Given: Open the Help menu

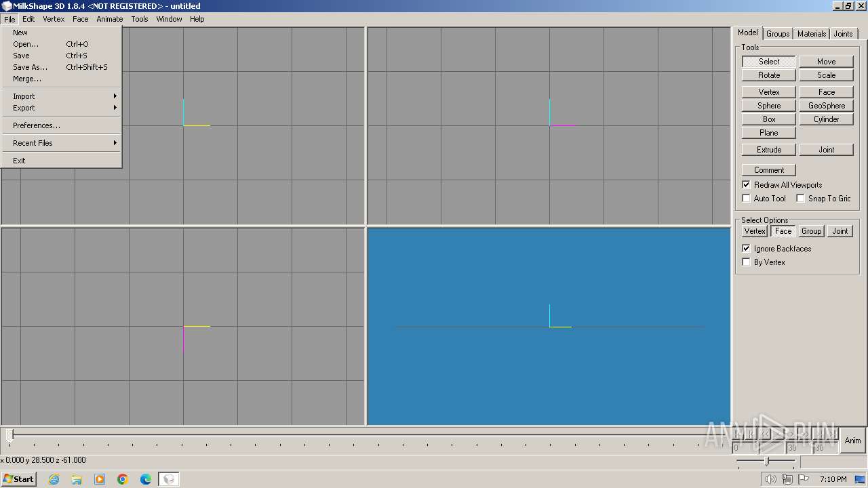Looking at the screenshot, I should (197, 19).
